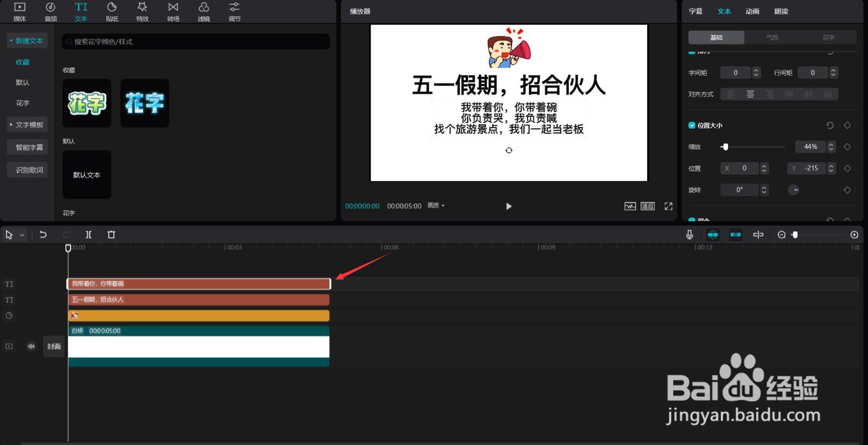This screenshot has width=868, height=445.
Task: Step the 旋转 angle stepper
Action: pyautogui.click(x=764, y=190)
